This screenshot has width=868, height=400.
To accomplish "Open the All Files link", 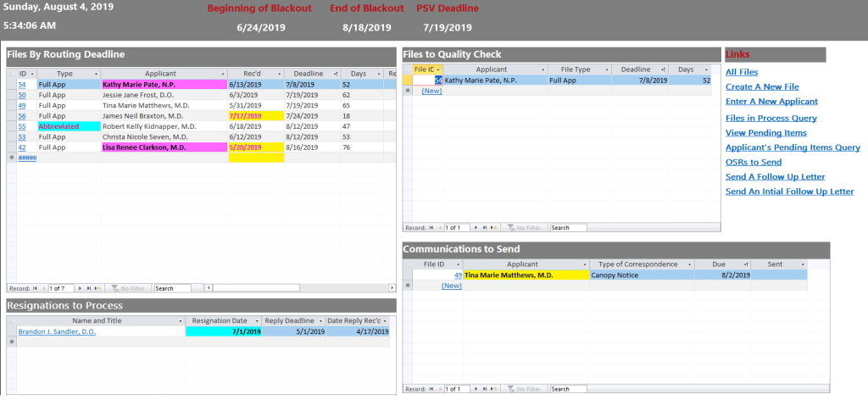I will [742, 72].
